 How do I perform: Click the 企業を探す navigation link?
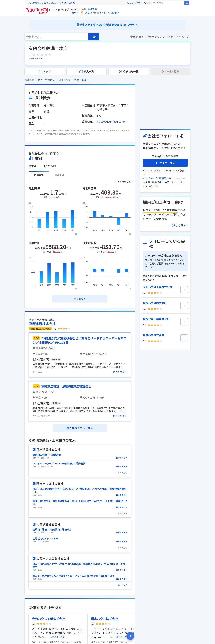click(137, 37)
